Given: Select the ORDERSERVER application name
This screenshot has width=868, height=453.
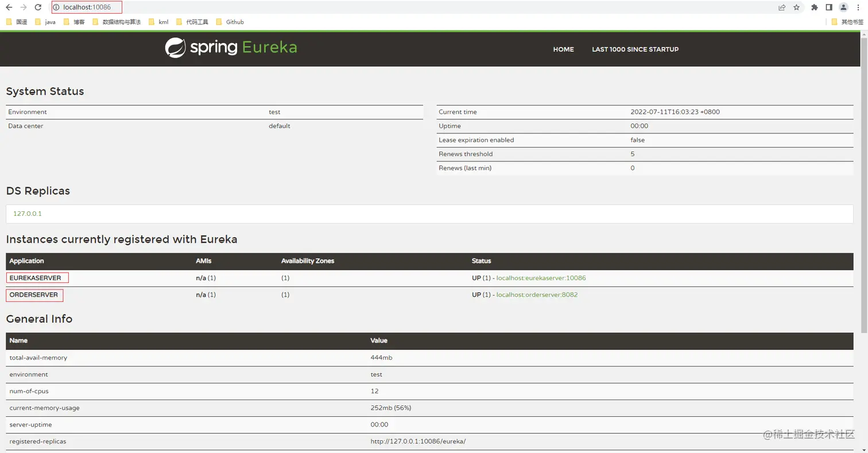Looking at the screenshot, I should click(x=33, y=295).
